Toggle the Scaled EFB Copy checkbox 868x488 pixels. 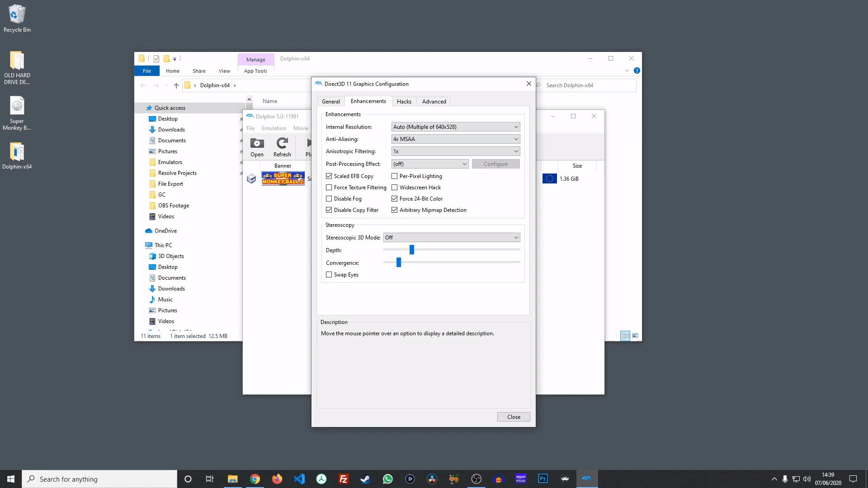pyautogui.click(x=329, y=176)
